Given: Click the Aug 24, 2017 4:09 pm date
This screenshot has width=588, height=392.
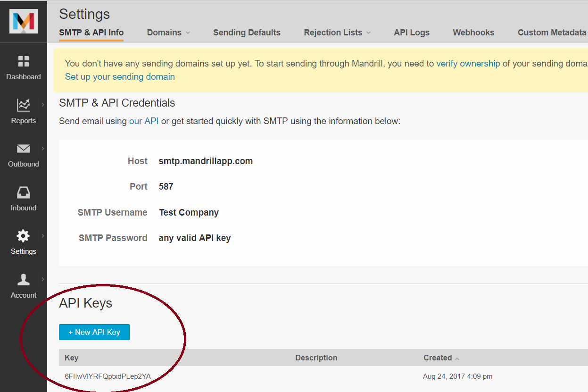Looking at the screenshot, I should pyautogui.click(x=458, y=376).
